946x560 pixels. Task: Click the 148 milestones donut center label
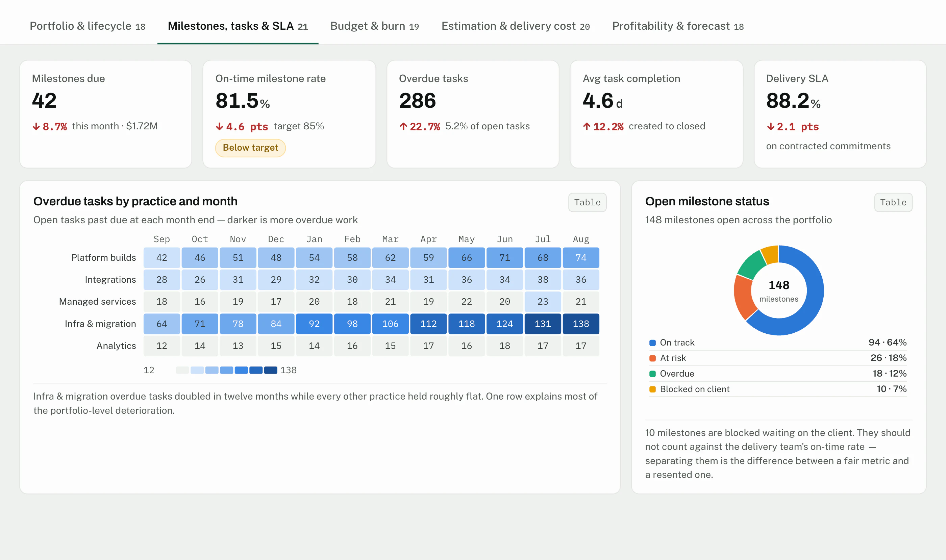pos(778,291)
